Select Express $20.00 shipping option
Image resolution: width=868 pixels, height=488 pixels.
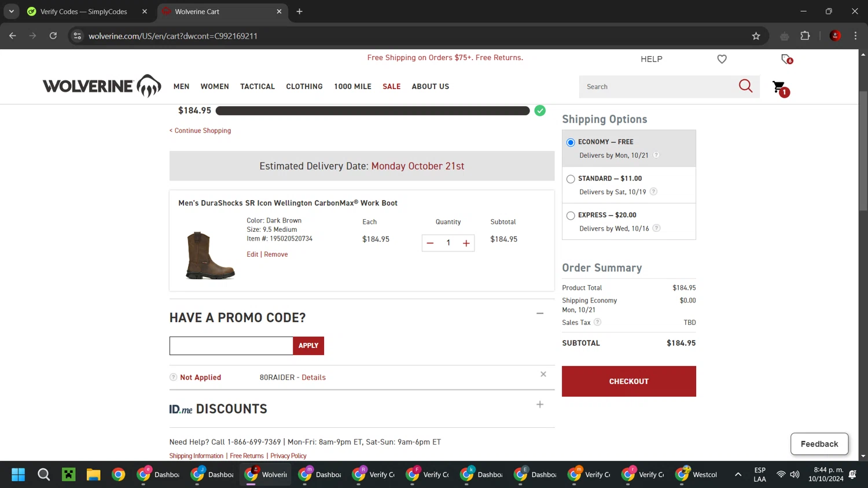571,216
